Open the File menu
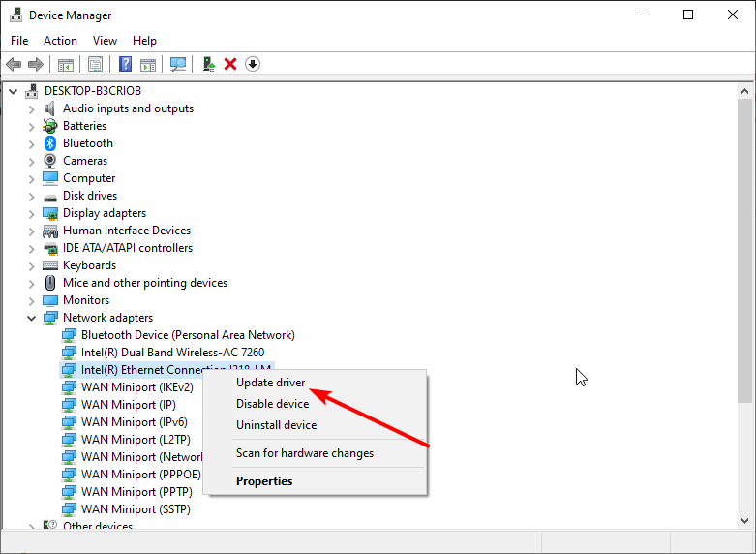The height and width of the screenshot is (554, 756). pos(19,41)
